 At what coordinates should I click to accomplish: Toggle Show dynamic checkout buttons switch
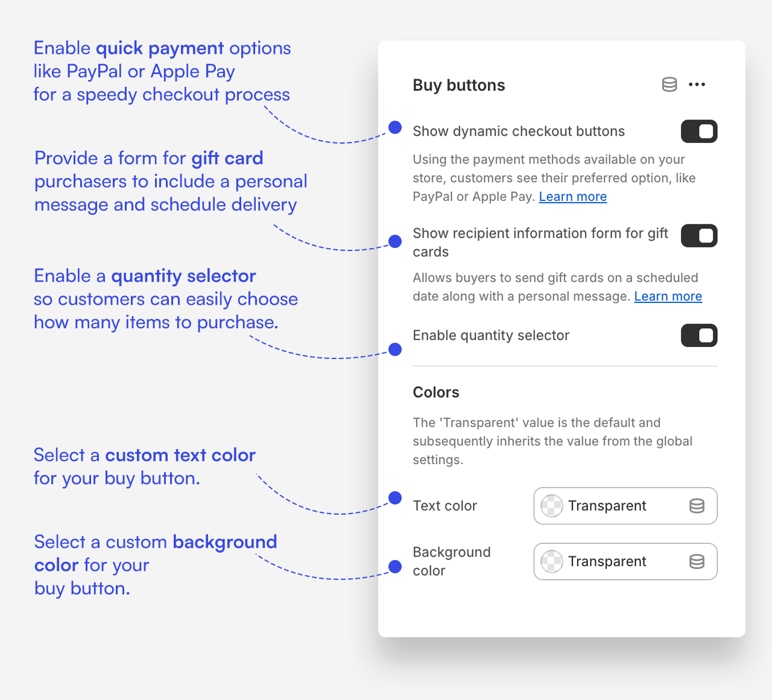[x=698, y=132]
